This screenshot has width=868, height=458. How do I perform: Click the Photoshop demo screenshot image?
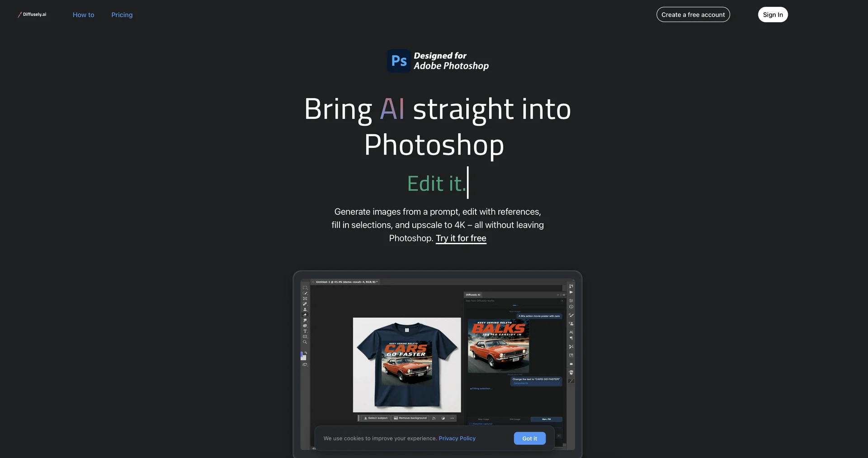(438, 364)
